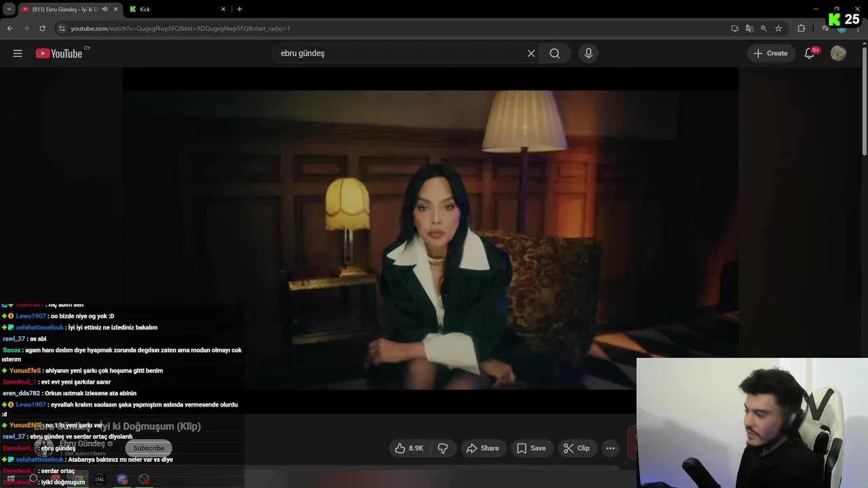868x488 pixels.
Task: Click the video title 'İyi ki Doğmuşum (Klip)'
Action: 151,426
